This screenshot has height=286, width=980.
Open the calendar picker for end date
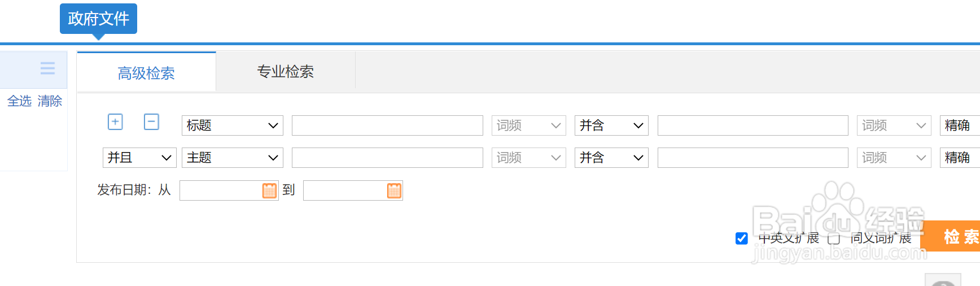[x=394, y=190]
